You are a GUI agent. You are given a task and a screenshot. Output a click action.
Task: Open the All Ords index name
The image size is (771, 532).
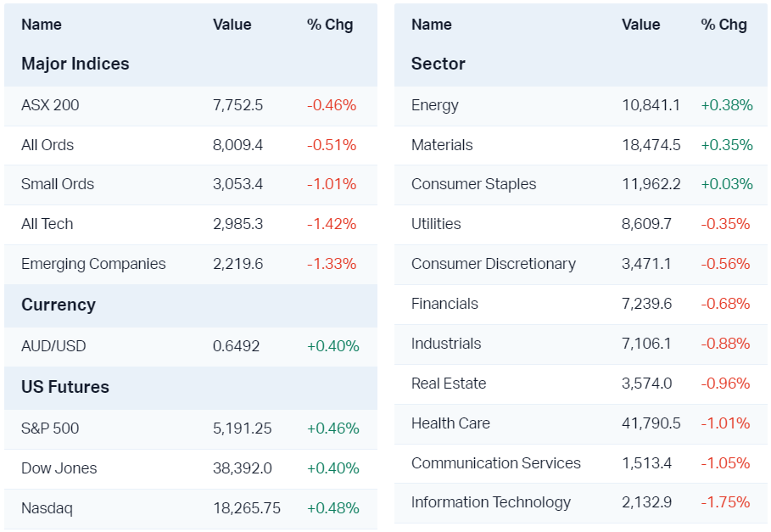click(x=47, y=145)
